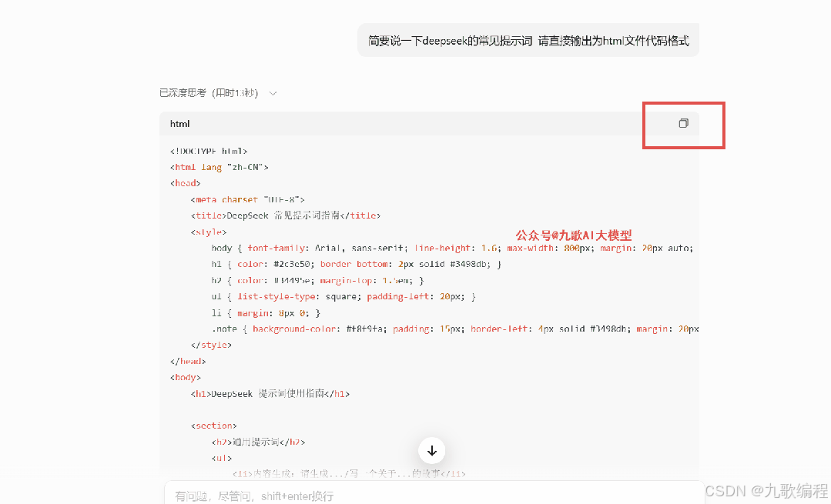Copy the html code block
Screen dimensions: 831x504
(683, 123)
